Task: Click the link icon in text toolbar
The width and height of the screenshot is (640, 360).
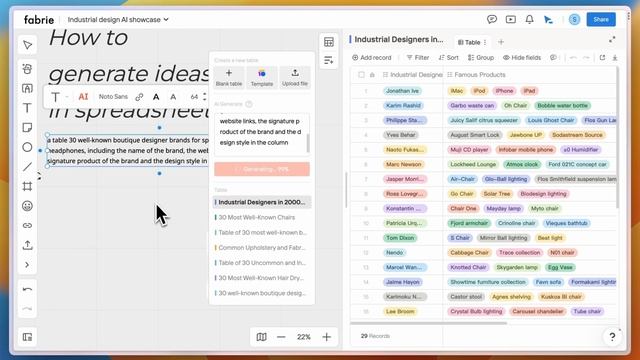Action: 139,97
